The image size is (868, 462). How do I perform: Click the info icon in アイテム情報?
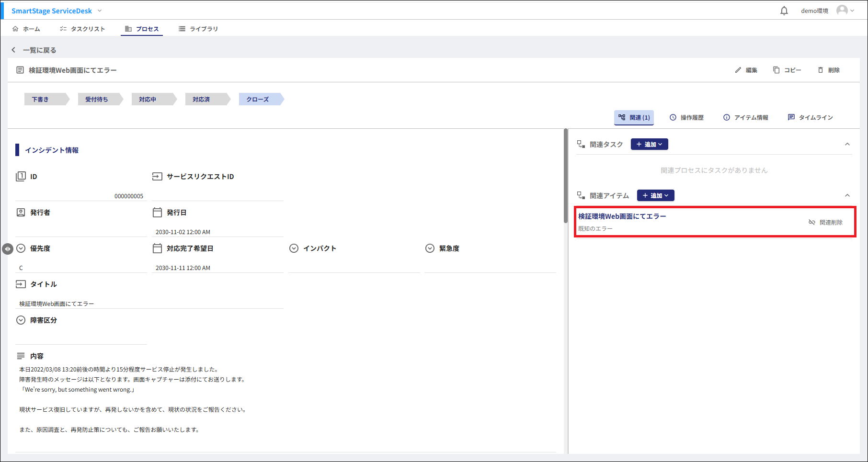click(726, 117)
